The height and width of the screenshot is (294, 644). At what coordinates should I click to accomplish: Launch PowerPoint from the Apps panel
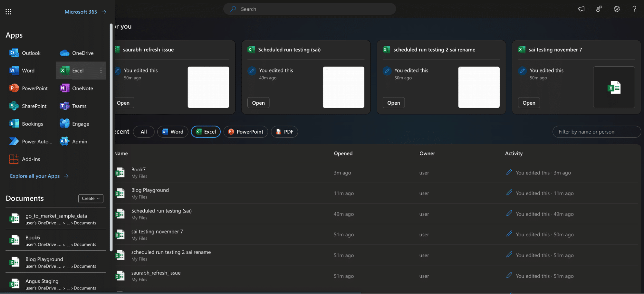click(28, 88)
